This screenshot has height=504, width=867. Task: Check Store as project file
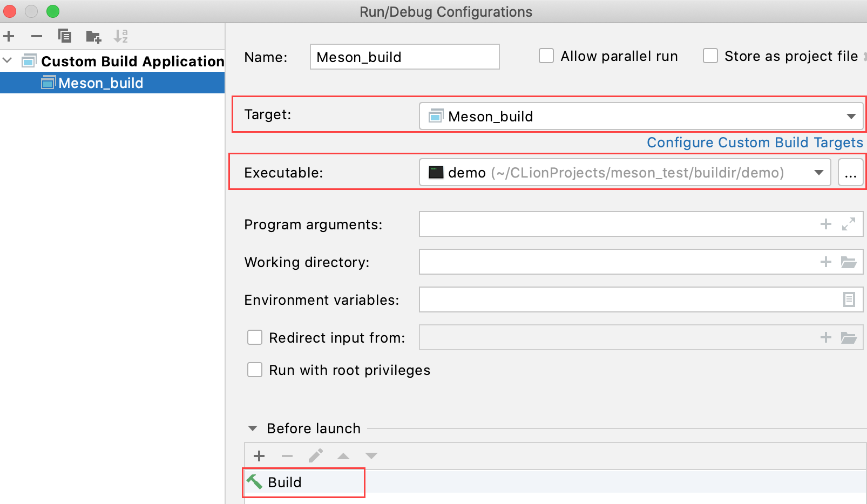coord(710,56)
